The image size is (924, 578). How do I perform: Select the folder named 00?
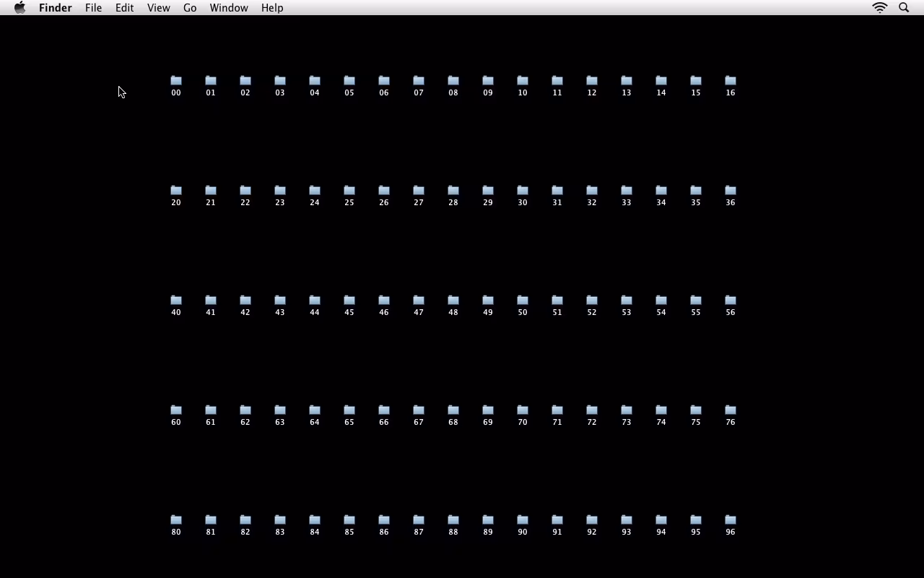tap(176, 81)
